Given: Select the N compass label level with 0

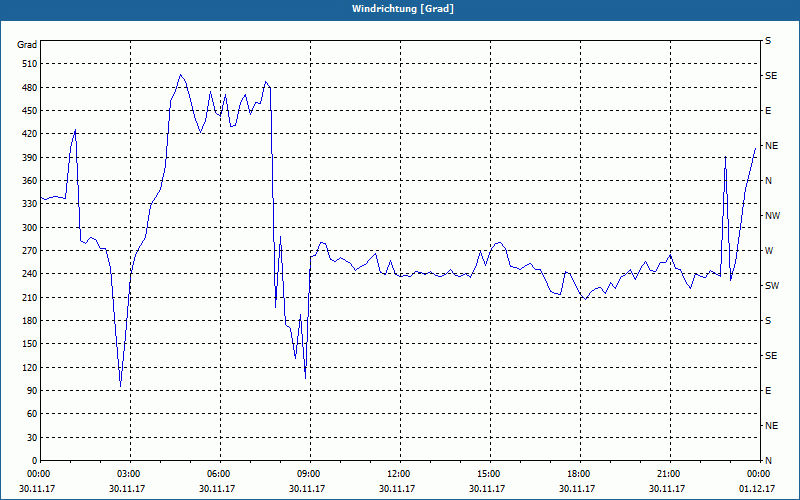Looking at the screenshot, I should click(768, 460).
